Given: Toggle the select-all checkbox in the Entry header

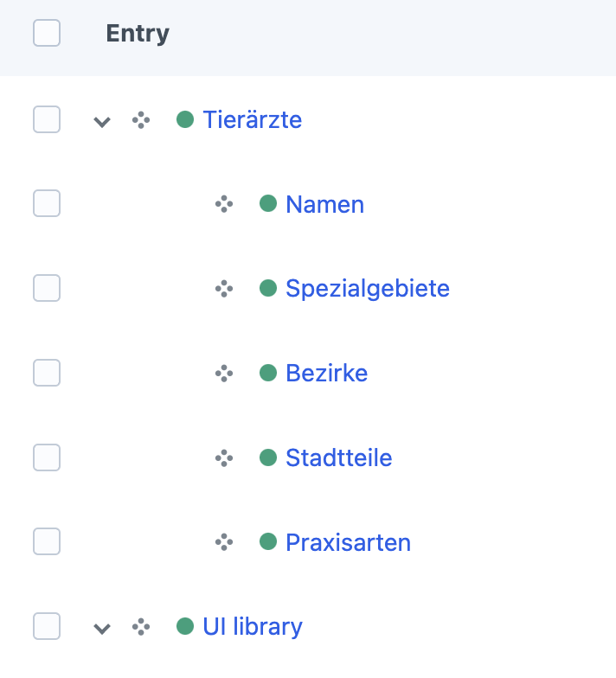Looking at the screenshot, I should tap(47, 33).
